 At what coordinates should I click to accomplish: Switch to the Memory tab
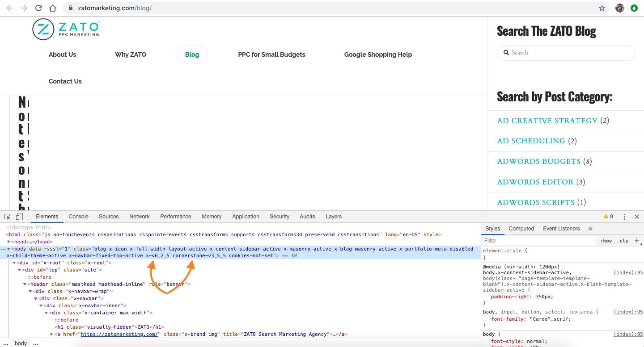pyautogui.click(x=212, y=217)
